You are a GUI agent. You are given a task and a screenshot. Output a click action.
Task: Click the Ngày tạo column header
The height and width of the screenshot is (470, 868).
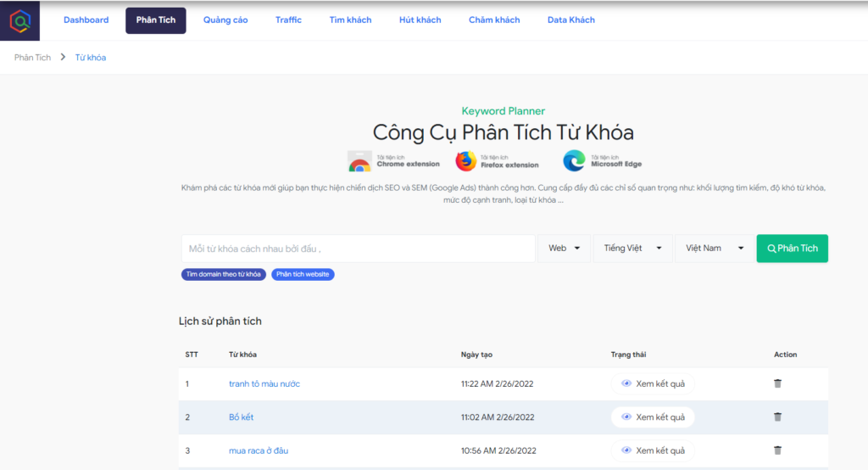[476, 355]
